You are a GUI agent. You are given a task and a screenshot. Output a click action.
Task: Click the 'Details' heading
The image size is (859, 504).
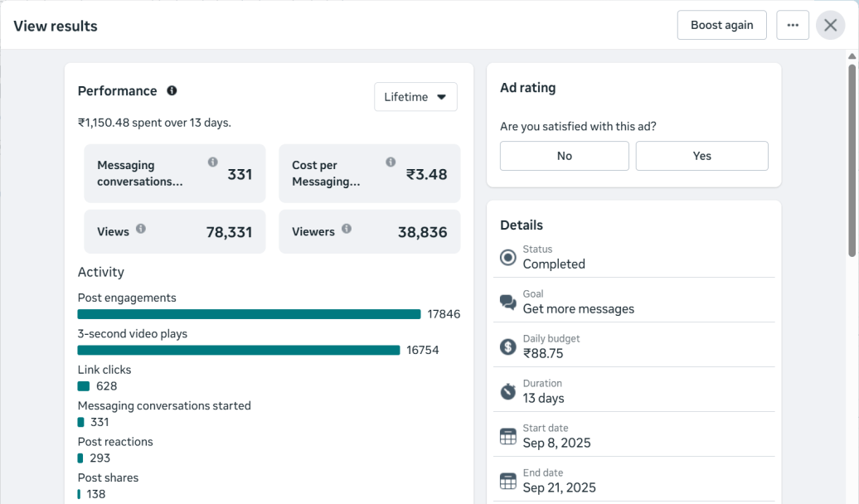click(x=522, y=225)
